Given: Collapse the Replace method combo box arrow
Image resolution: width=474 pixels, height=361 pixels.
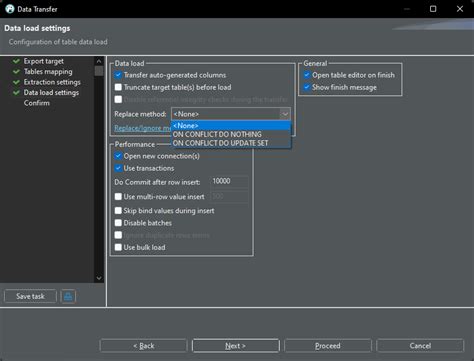Looking at the screenshot, I should pyautogui.click(x=285, y=114).
